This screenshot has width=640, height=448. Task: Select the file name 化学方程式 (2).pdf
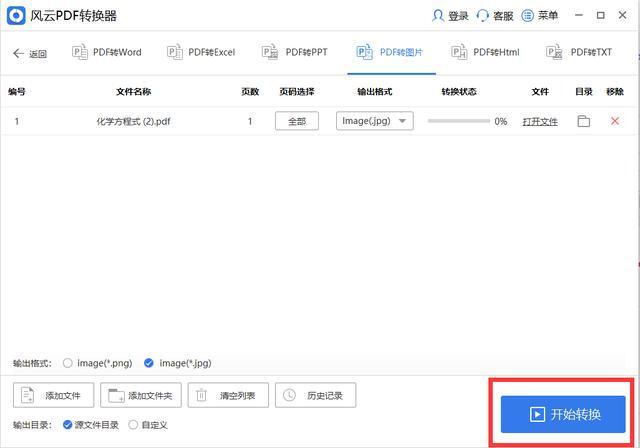click(133, 122)
